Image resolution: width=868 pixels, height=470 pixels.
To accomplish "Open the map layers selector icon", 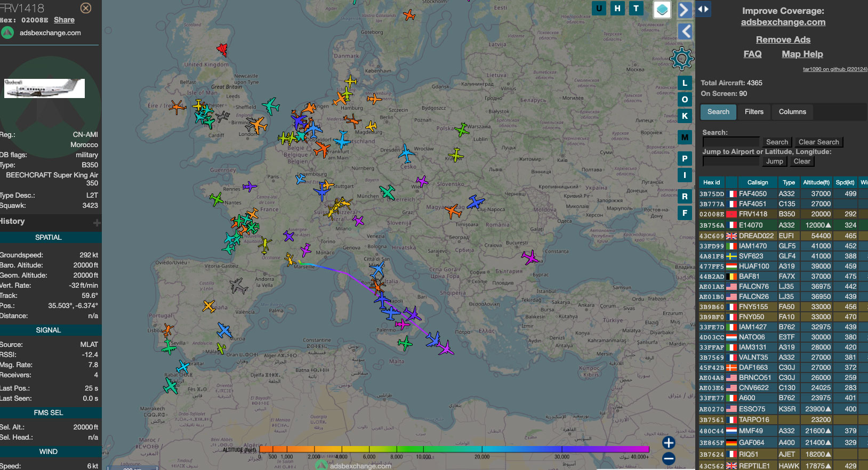I will (x=662, y=10).
